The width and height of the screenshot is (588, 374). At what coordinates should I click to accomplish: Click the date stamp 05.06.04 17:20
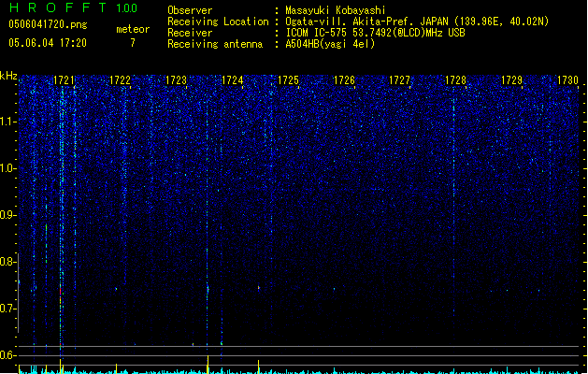(x=48, y=43)
